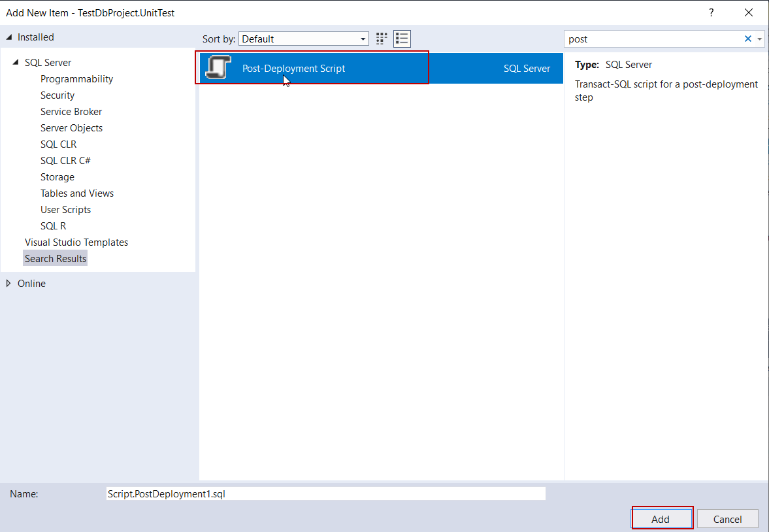Select the Server Objects category
769x532 pixels.
tap(72, 127)
